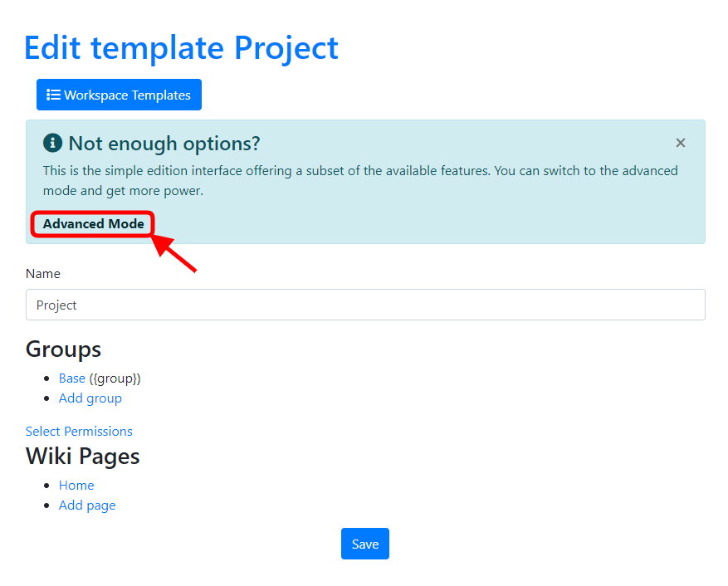Open the Home wiki page link
728x586 pixels.
pyautogui.click(x=76, y=486)
